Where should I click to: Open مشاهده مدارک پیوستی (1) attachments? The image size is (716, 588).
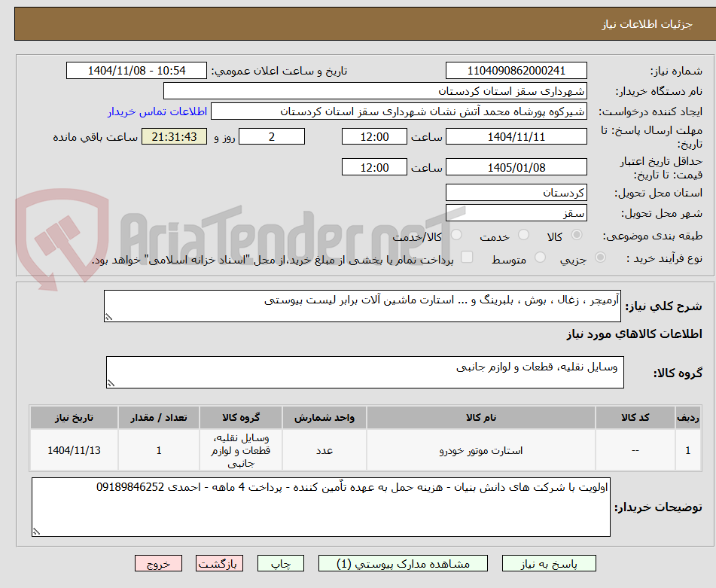(x=403, y=563)
